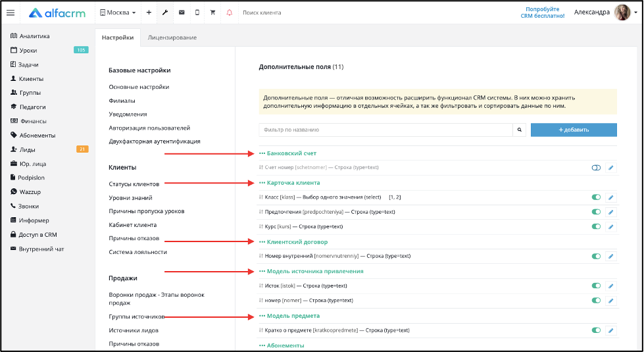
Task: Click the Фильтр по названию input
Action: point(385,130)
